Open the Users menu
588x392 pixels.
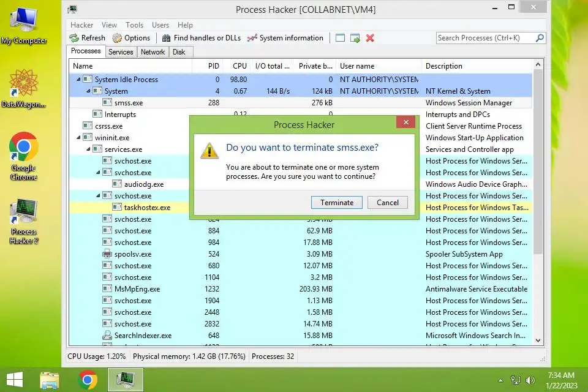(160, 24)
